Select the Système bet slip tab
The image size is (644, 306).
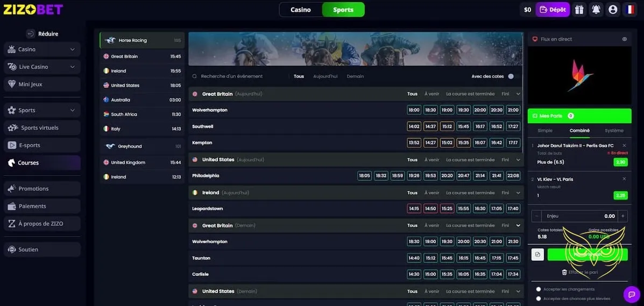[614, 130]
